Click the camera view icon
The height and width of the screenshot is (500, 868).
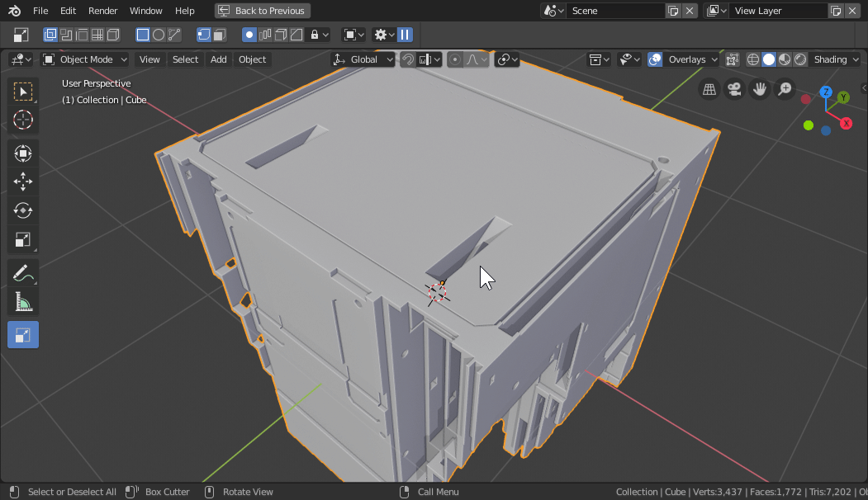pos(733,89)
